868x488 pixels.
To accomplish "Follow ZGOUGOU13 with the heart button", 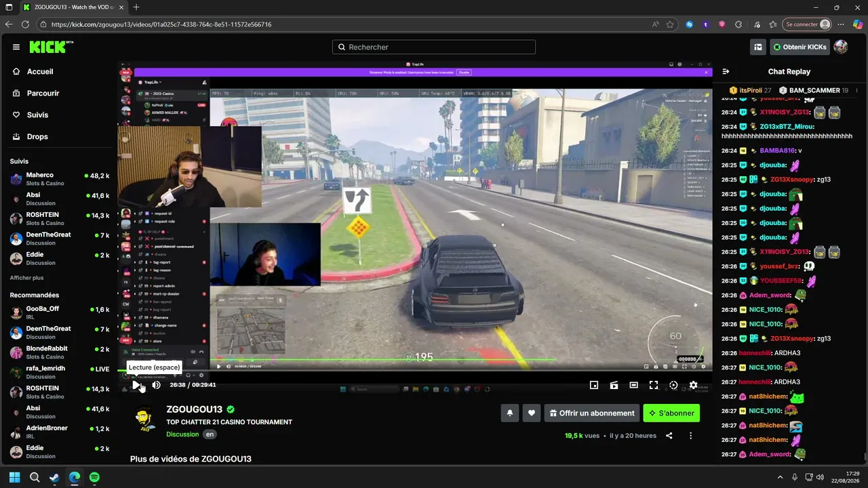I will (532, 413).
